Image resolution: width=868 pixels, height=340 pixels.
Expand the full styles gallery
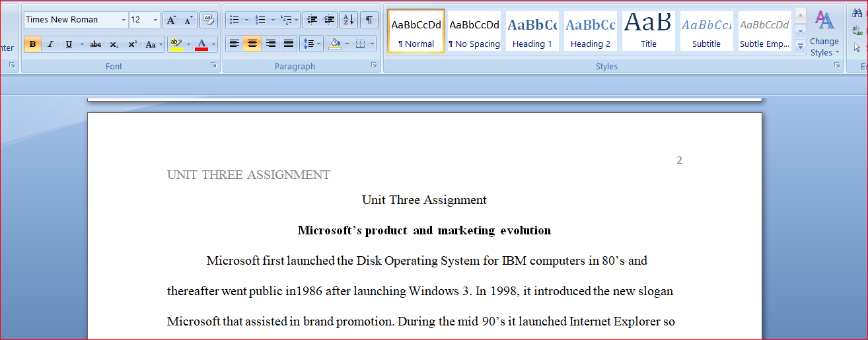point(801,46)
